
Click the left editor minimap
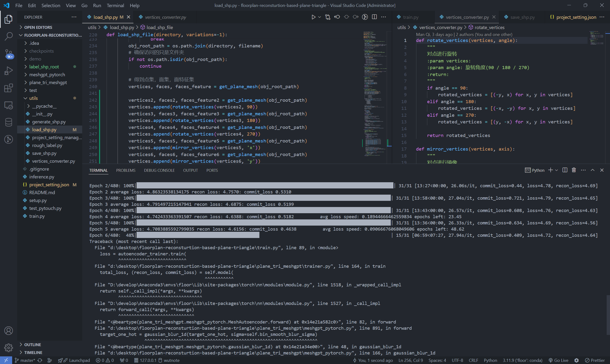coord(375,97)
